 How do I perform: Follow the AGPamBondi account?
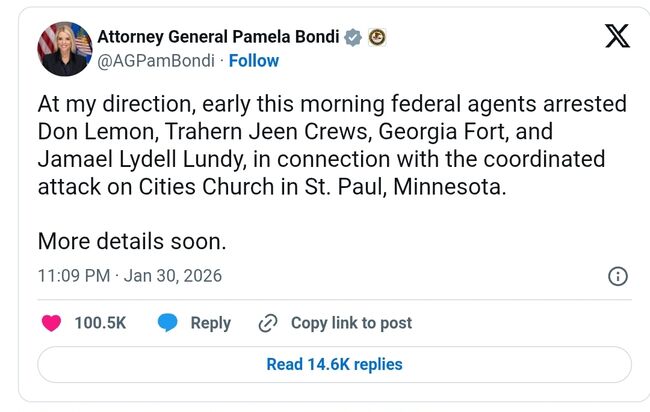[x=254, y=61]
